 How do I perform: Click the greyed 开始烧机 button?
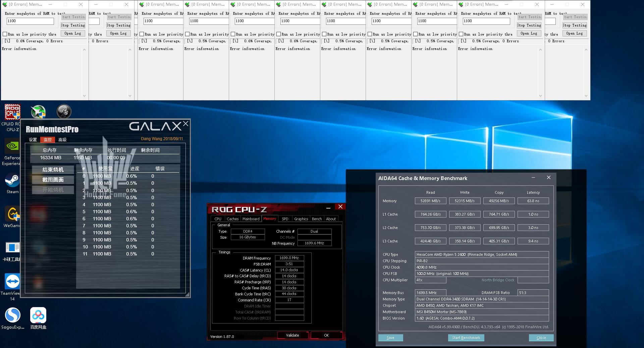[53, 190]
